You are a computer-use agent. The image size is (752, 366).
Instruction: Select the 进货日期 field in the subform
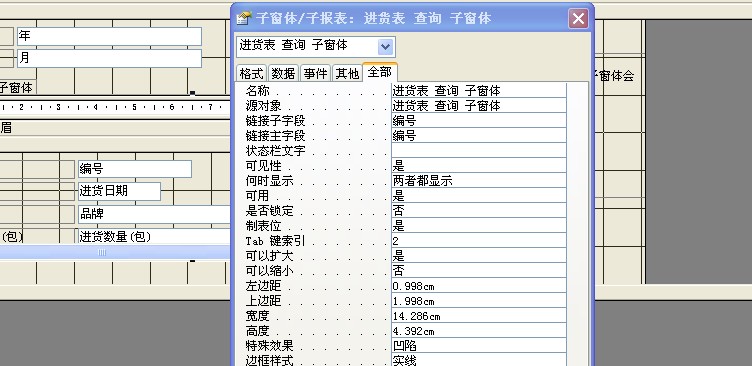click(x=119, y=191)
